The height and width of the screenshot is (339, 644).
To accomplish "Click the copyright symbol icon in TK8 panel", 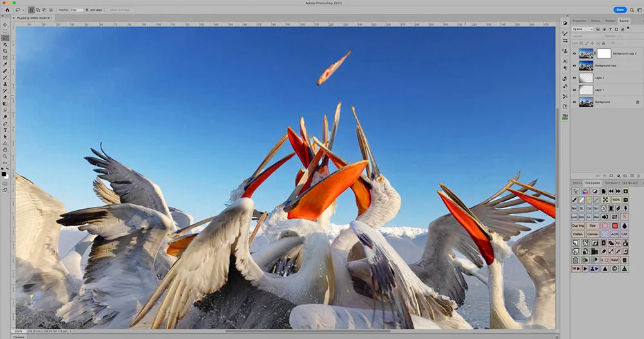I will pyautogui.click(x=614, y=269).
